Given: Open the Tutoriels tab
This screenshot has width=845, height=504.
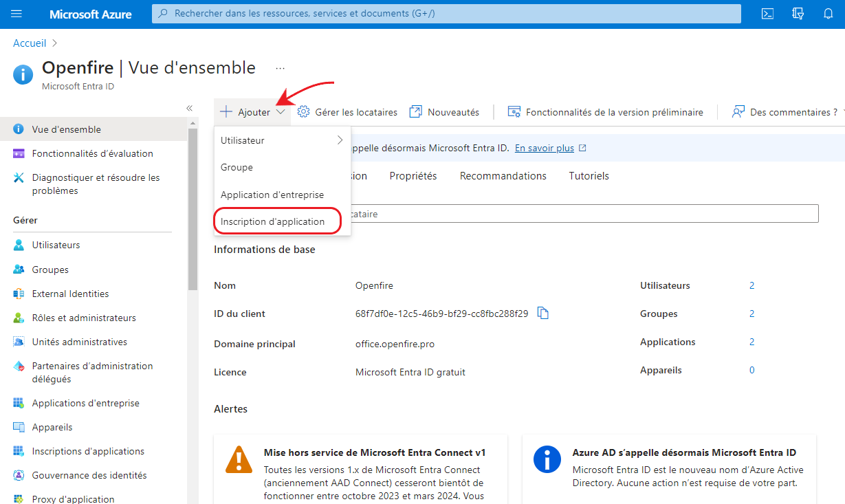Looking at the screenshot, I should 589,176.
